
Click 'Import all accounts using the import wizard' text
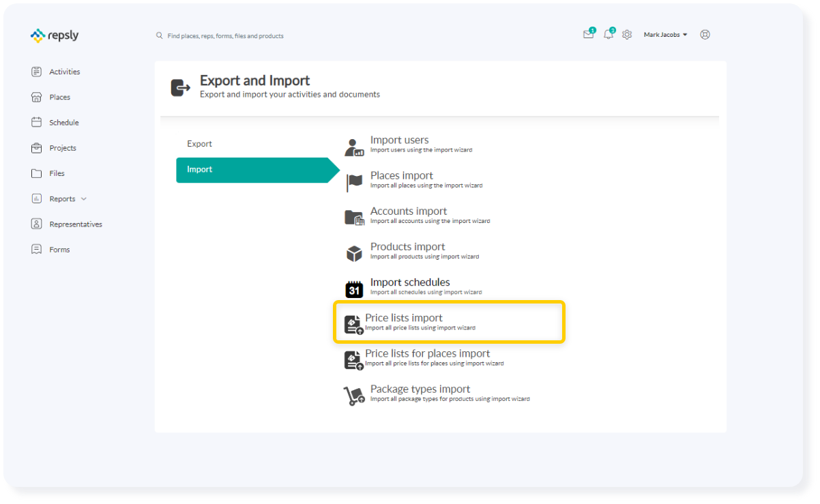(x=430, y=222)
